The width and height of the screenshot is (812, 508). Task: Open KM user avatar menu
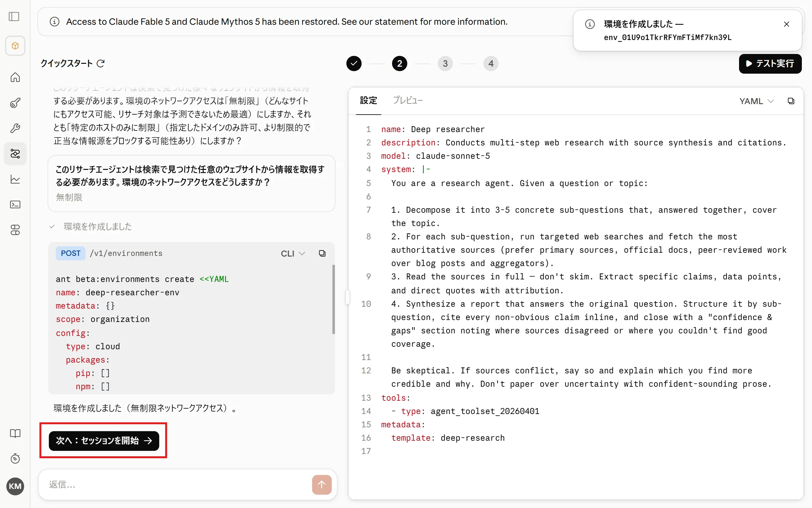[15, 486]
